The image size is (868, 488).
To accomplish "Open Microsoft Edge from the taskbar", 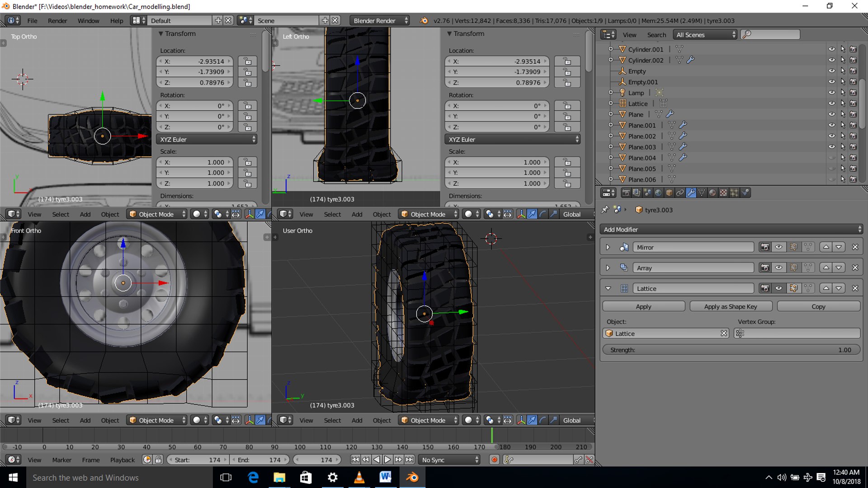I will click(x=253, y=477).
